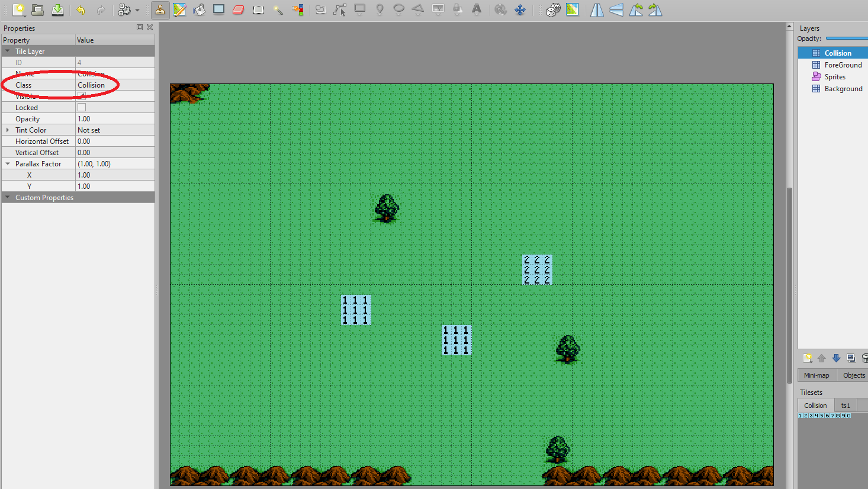Move the selected layer down
The width and height of the screenshot is (868, 489).
point(836,358)
